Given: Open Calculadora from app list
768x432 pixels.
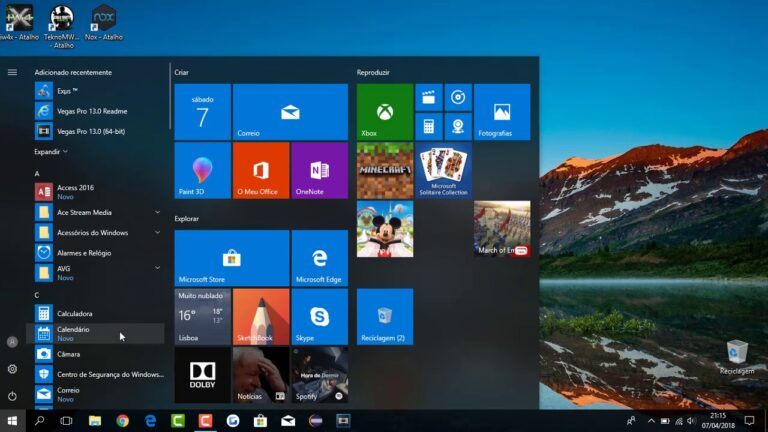Looking at the screenshot, I should 97,313.
